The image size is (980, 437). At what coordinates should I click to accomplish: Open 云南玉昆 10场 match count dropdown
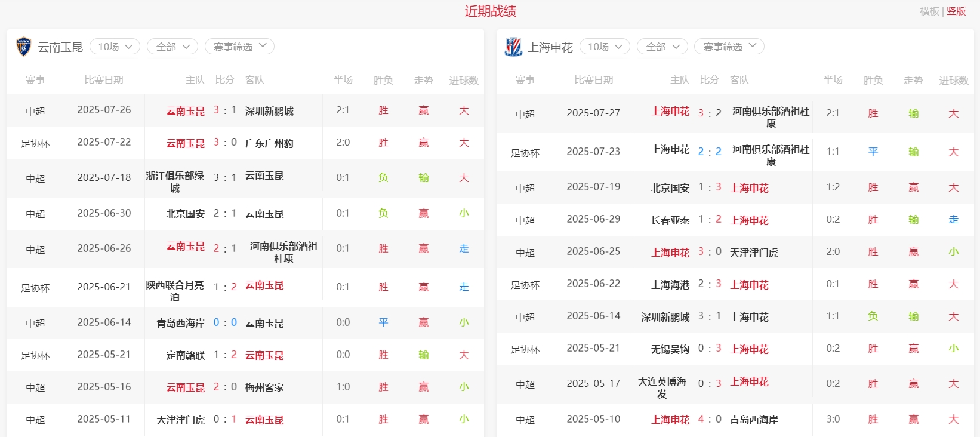click(115, 47)
